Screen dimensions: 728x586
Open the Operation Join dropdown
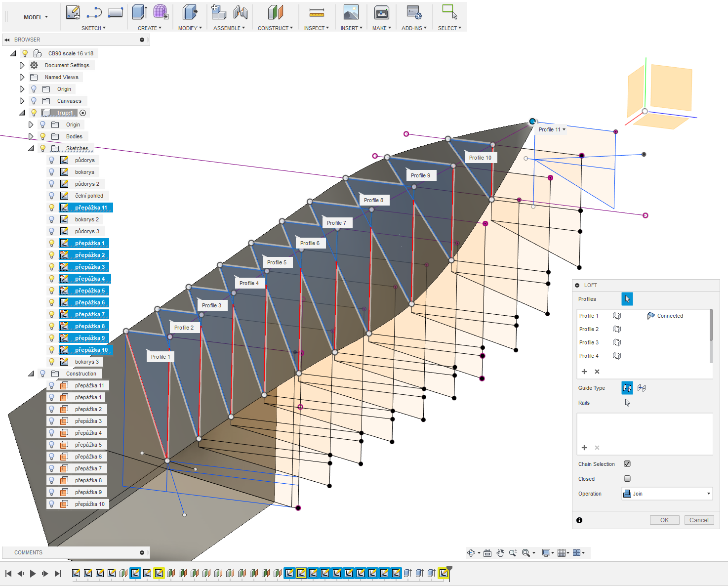pyautogui.click(x=667, y=494)
